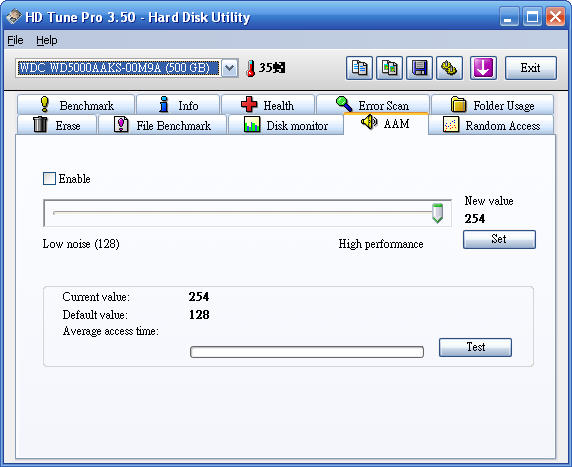The height and width of the screenshot is (467, 572).
Task: Switch to the Disk monitor tab
Action: click(286, 125)
